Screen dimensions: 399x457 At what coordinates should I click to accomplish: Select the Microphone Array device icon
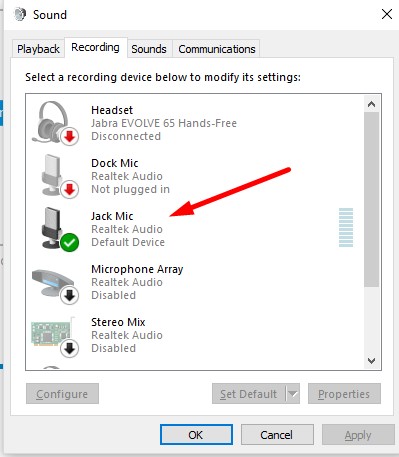click(x=55, y=286)
